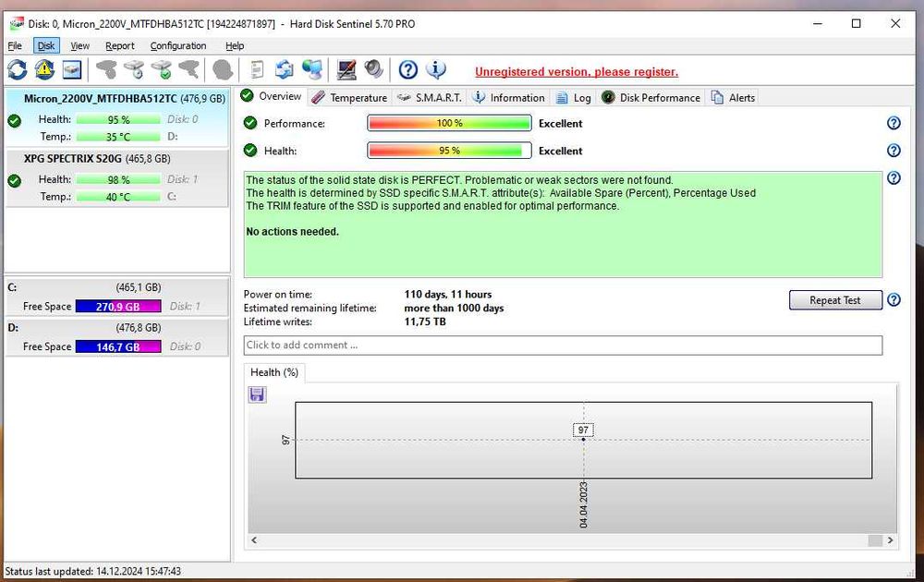Click the first gray stethoscope disk test icon
This screenshot has height=582, width=924.
106,70
